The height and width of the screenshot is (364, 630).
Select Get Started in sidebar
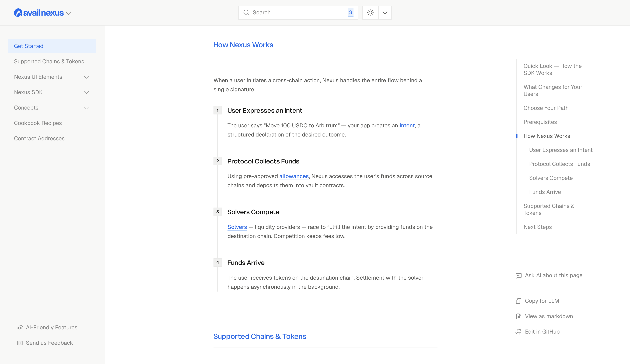click(52, 46)
